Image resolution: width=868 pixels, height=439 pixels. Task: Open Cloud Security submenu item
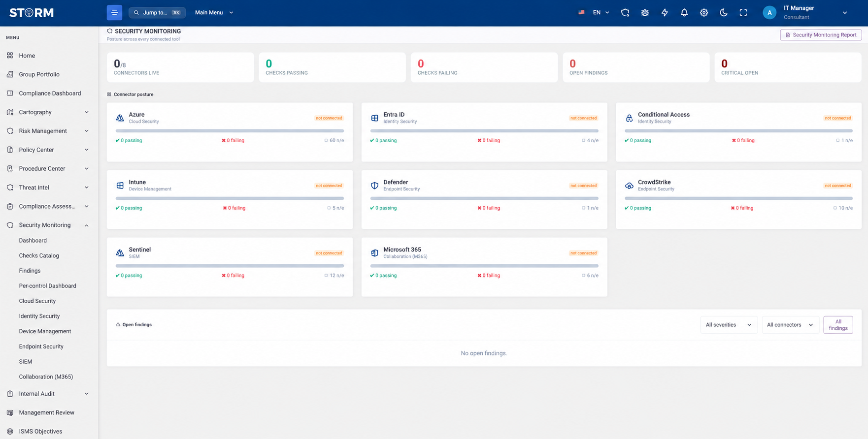(x=37, y=301)
